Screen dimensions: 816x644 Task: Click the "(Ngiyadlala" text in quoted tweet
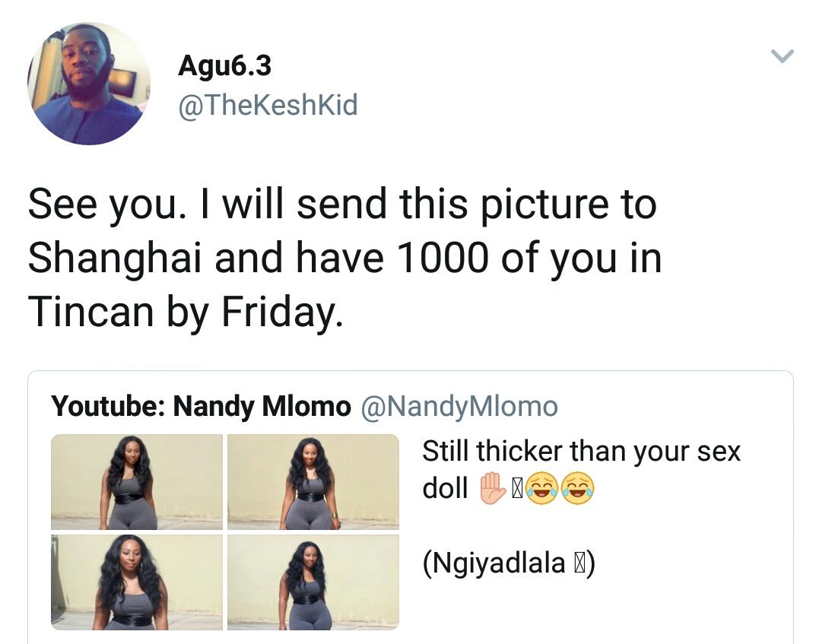tap(494, 563)
